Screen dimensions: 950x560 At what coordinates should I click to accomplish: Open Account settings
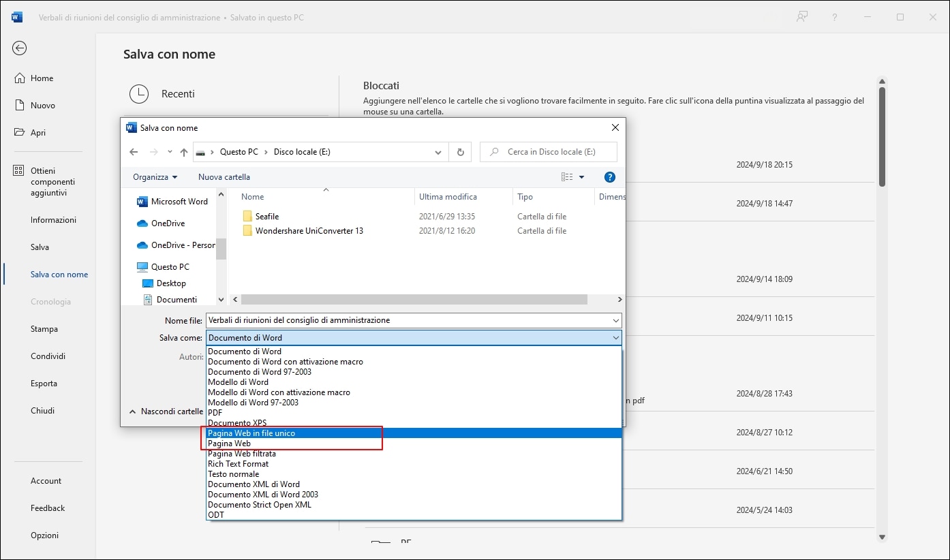pyautogui.click(x=46, y=481)
